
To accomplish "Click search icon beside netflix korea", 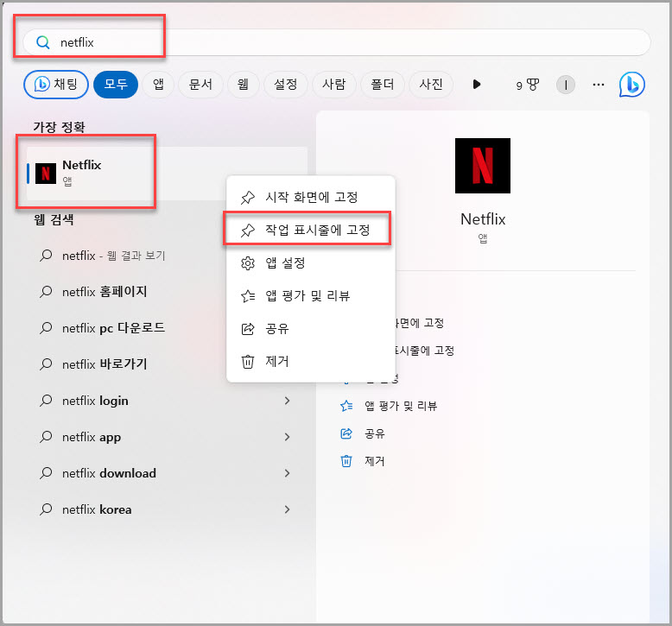I will coord(46,509).
